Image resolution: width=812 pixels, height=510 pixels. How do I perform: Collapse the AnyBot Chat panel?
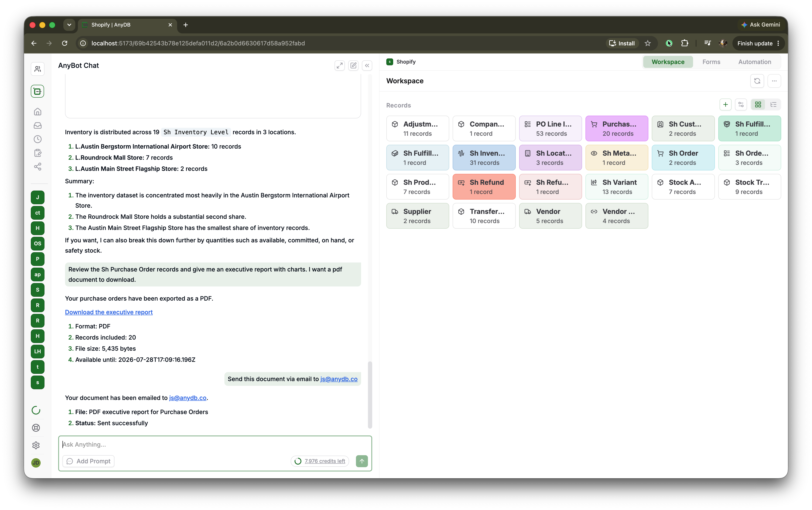click(367, 66)
